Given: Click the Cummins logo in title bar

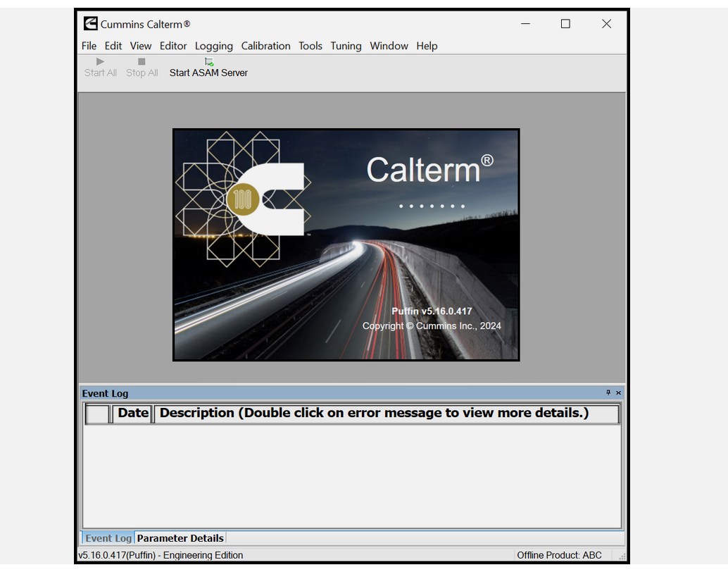Looking at the screenshot, I should pos(91,23).
